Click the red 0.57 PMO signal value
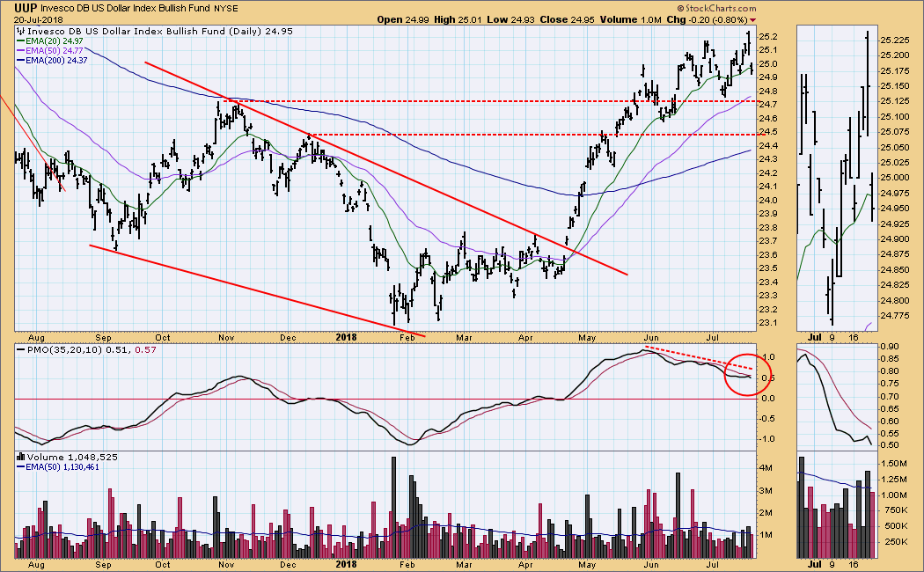This screenshot has height=572, width=924. (x=145, y=350)
